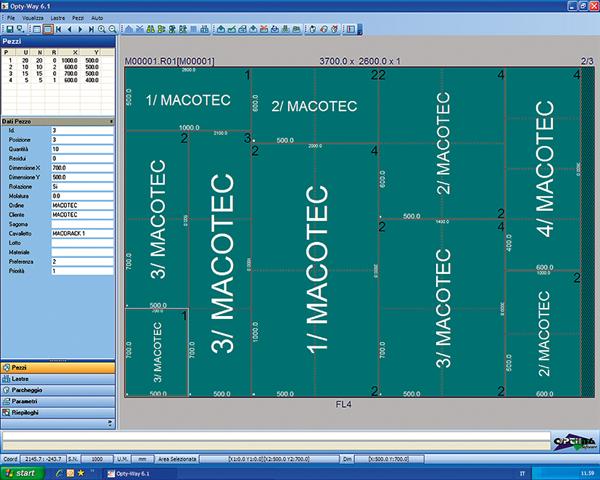
Task: Click the print preview icon beside Save
Action: point(20,29)
